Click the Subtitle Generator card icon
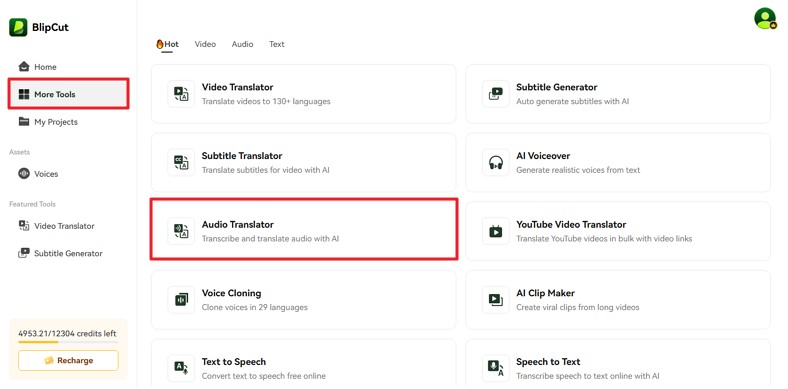Viewport: 788px width, 389px height. 496,94
